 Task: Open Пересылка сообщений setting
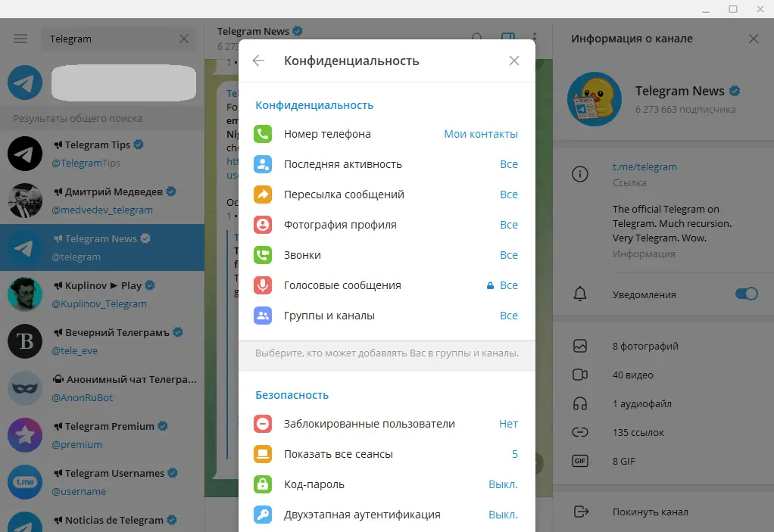[x=386, y=194]
